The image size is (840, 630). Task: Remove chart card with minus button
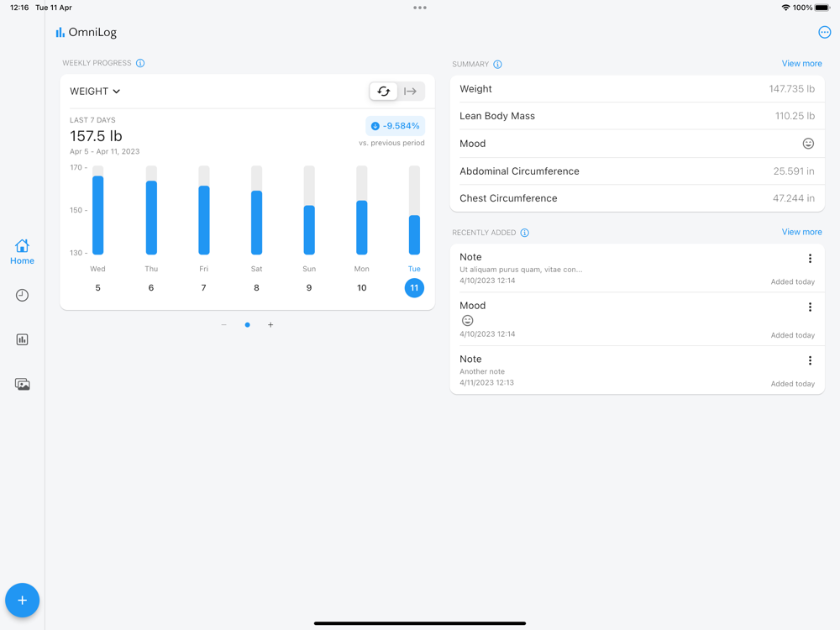(x=224, y=324)
